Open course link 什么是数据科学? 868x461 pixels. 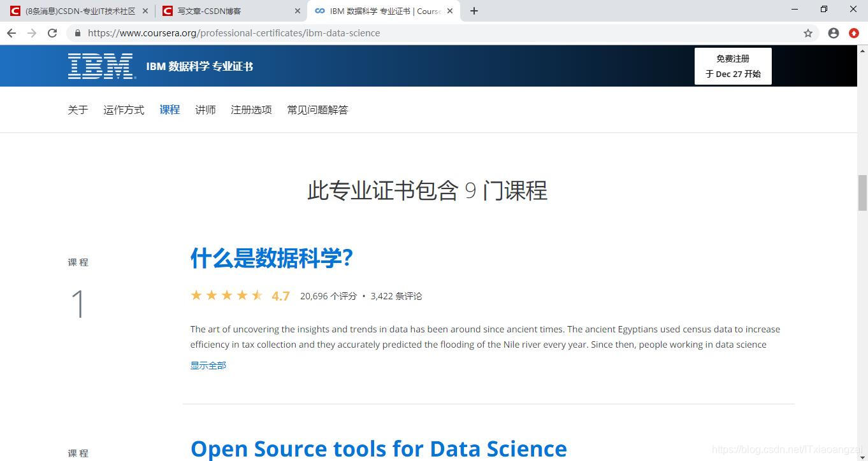271,258
